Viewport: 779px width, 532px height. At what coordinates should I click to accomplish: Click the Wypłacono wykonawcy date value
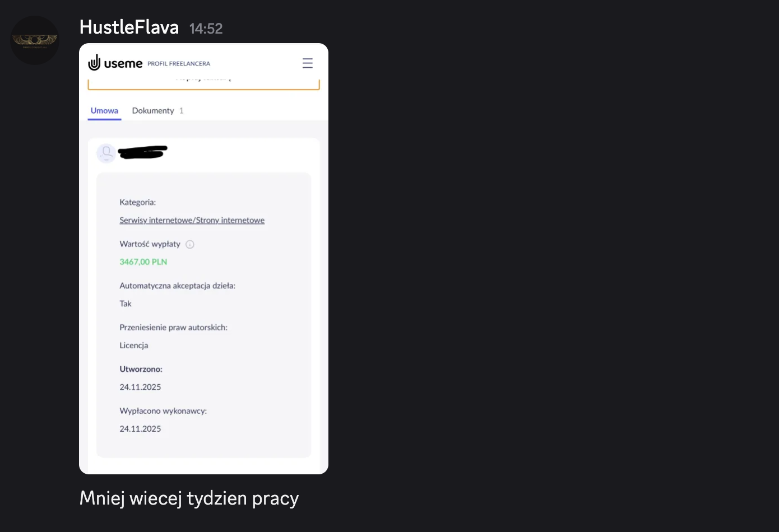click(140, 429)
